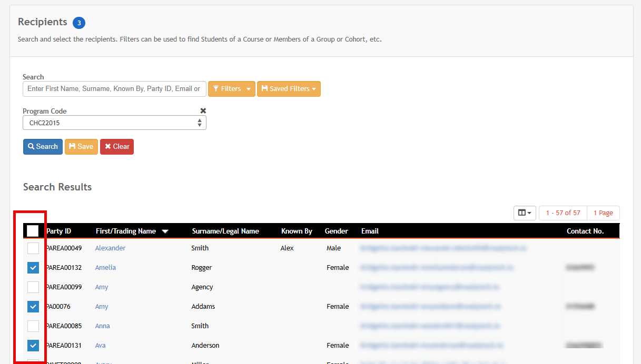Select the PAREA00132 party ID cell

point(64,268)
